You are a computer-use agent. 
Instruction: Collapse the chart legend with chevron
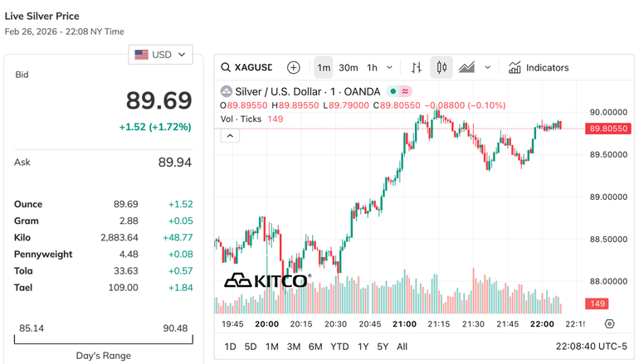coord(230,136)
